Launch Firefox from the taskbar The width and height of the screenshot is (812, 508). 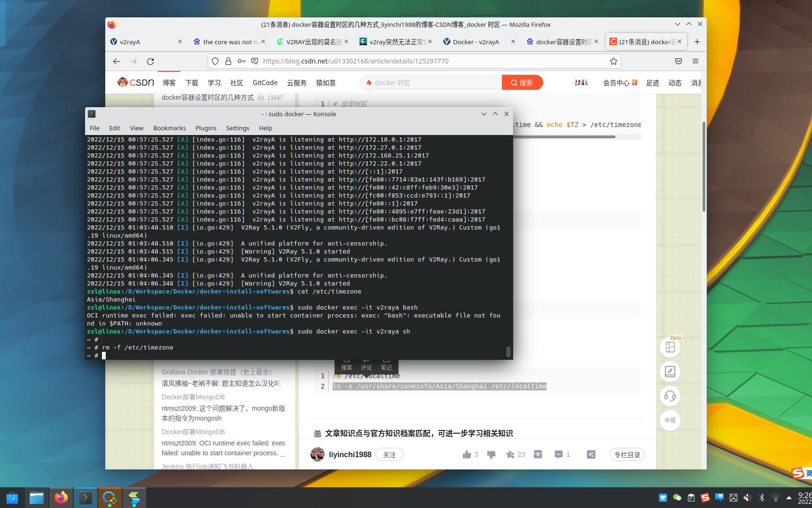(x=61, y=498)
